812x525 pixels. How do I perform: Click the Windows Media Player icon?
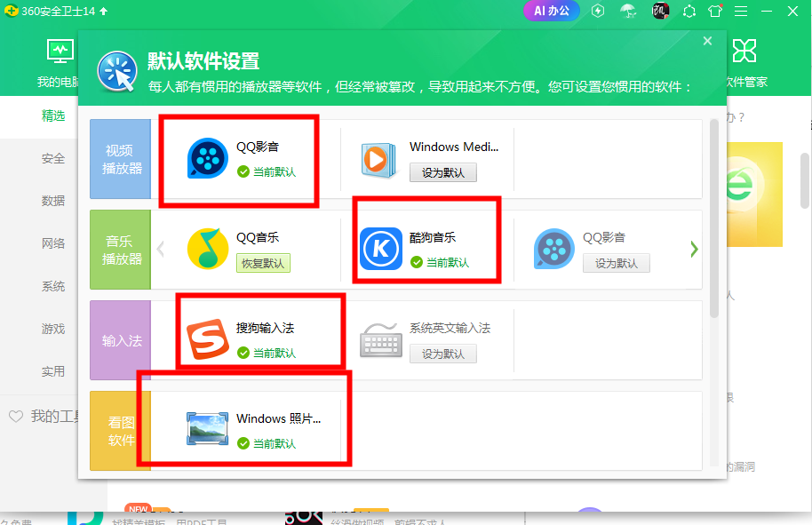tap(378, 160)
